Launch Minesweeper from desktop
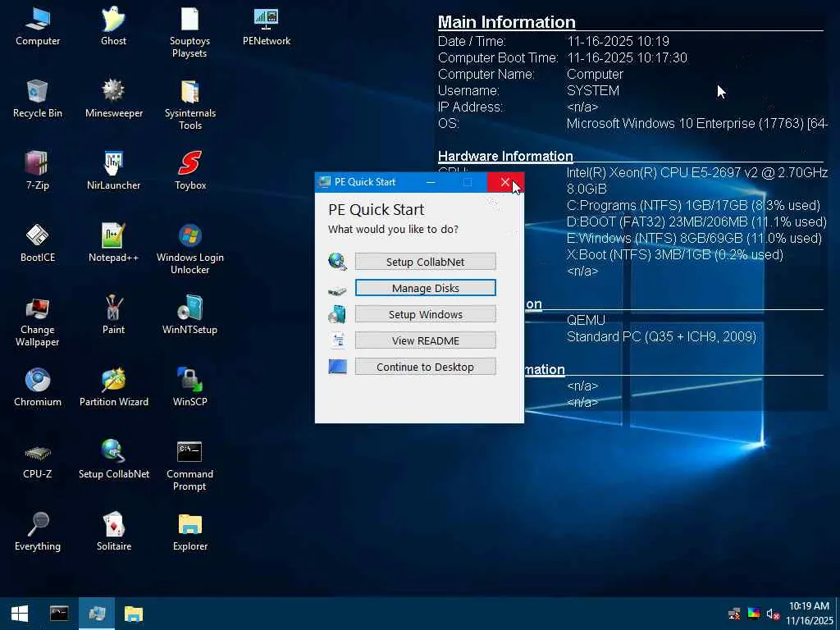 [x=113, y=99]
